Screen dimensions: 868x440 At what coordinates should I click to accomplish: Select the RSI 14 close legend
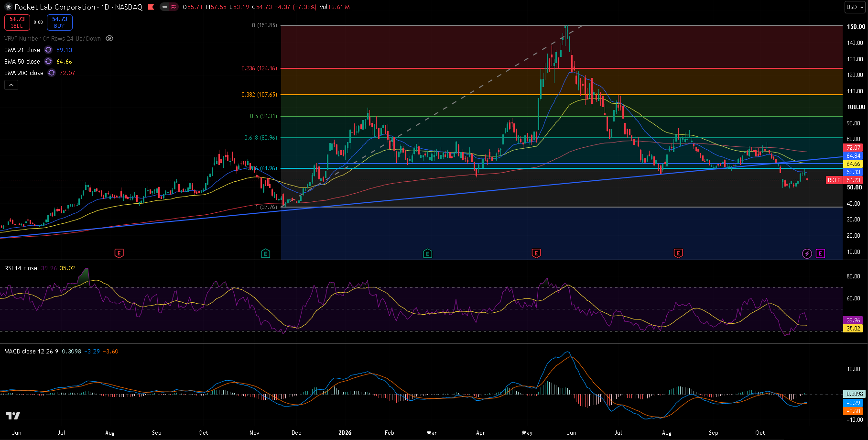pyautogui.click(x=21, y=268)
